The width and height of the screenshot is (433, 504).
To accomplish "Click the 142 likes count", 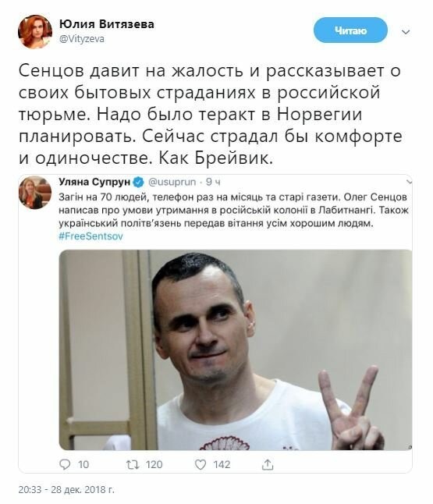I will point(222,464).
